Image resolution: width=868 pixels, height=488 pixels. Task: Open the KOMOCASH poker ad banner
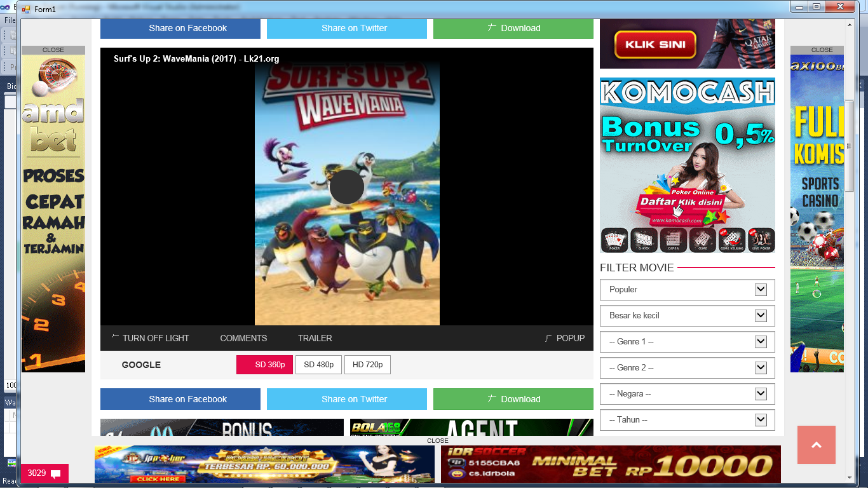click(688, 165)
